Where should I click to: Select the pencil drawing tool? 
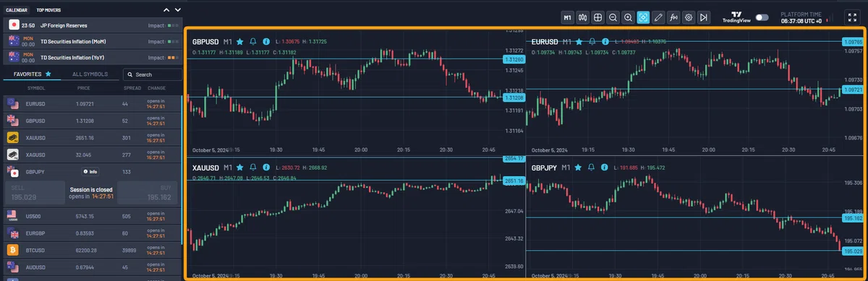(659, 17)
